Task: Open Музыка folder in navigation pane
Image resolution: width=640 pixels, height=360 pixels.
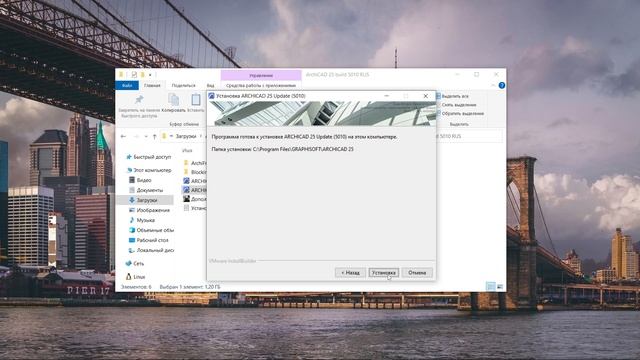Action: (142, 220)
